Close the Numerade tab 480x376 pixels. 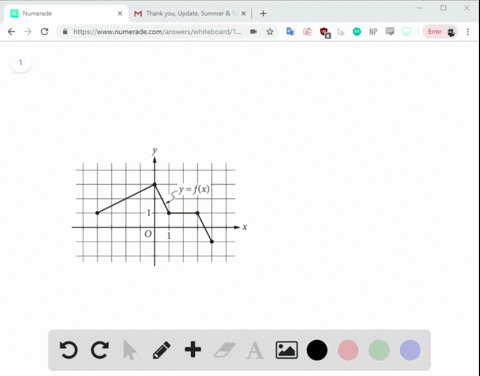[x=120, y=13]
